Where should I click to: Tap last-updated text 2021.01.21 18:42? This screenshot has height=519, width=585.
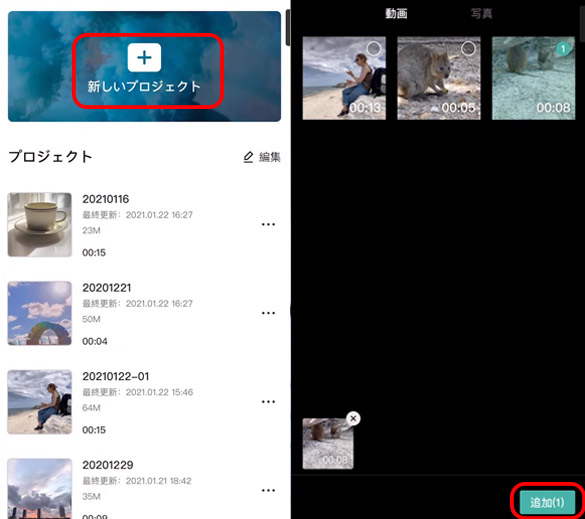[x=159, y=481]
